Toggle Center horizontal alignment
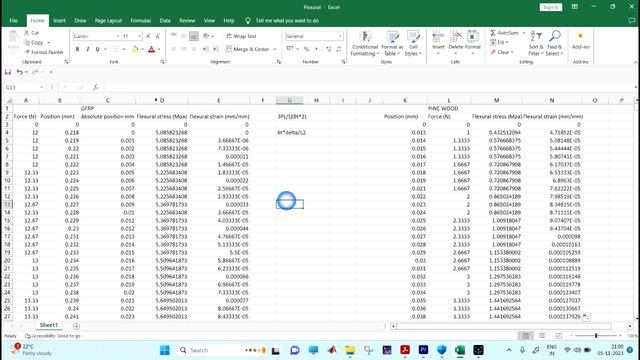 pos(184,49)
